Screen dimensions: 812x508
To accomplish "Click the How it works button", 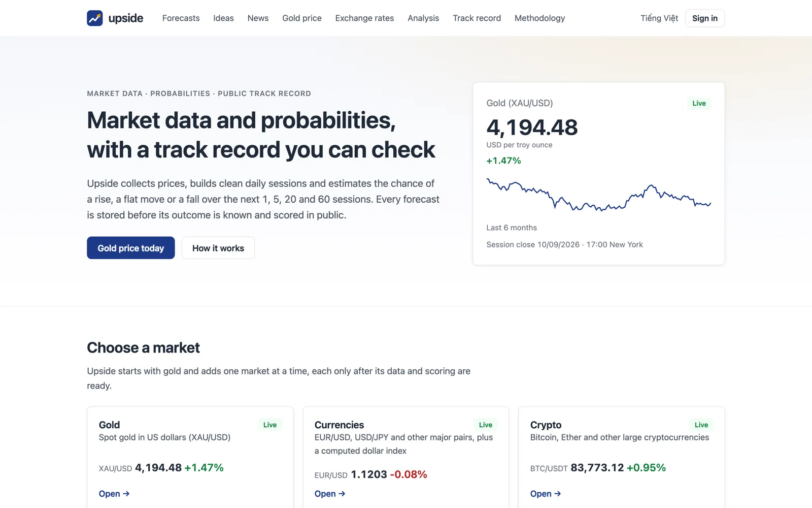I will tap(218, 248).
